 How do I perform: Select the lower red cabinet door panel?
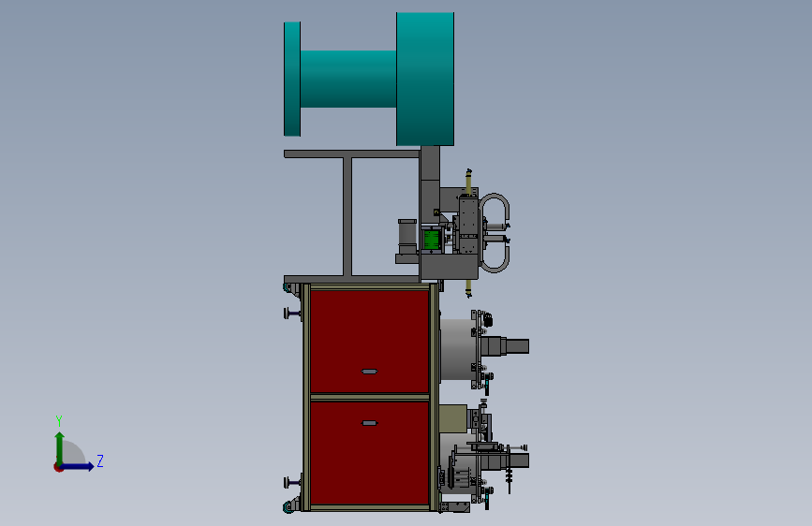tap(369, 453)
